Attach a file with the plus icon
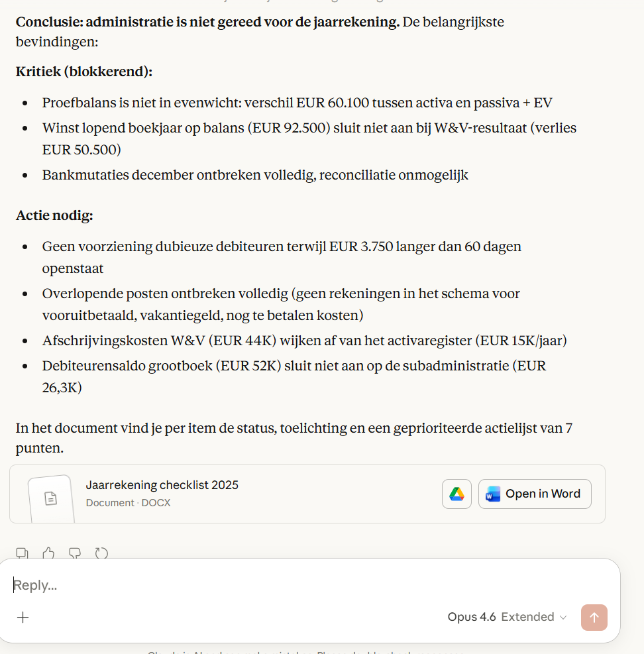Image resolution: width=644 pixels, height=654 pixels. (23, 617)
